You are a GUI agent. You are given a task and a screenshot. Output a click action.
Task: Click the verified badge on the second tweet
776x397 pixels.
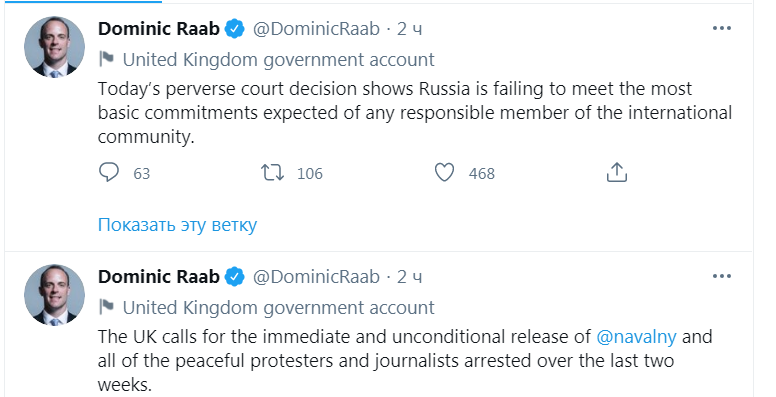(235, 277)
